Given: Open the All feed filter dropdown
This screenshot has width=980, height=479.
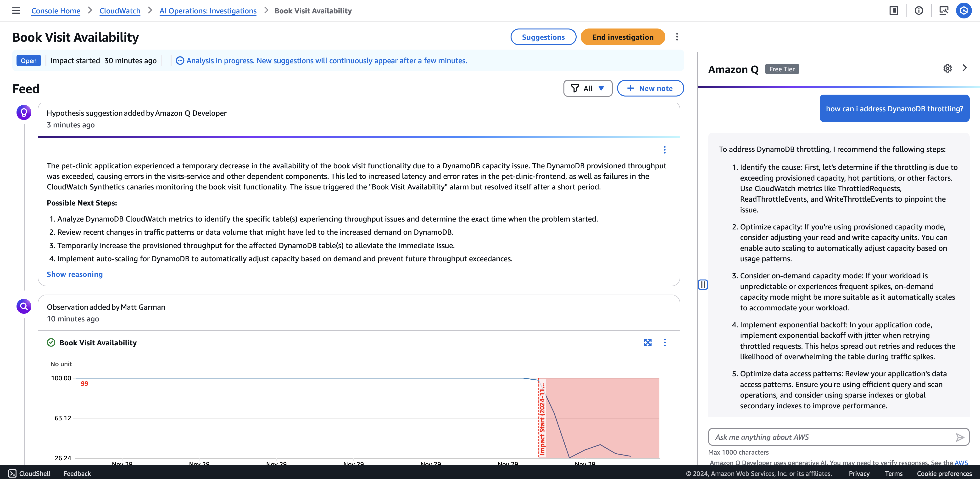Looking at the screenshot, I should click(x=587, y=88).
